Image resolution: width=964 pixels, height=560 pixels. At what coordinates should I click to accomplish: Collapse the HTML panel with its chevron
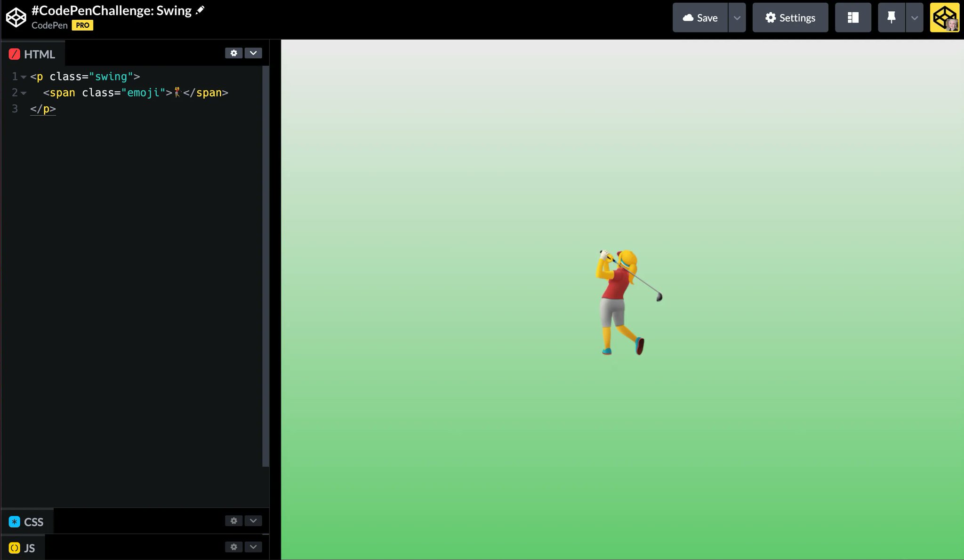point(254,53)
